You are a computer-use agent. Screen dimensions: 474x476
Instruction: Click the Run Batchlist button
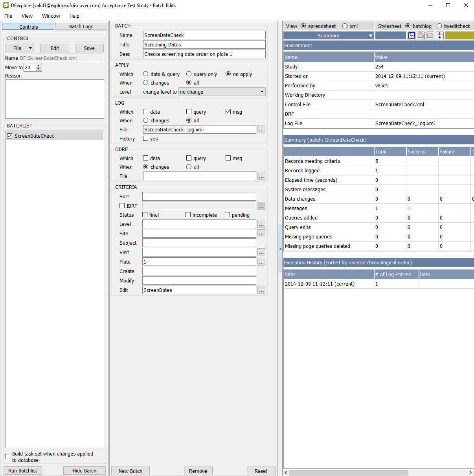[x=23, y=470]
